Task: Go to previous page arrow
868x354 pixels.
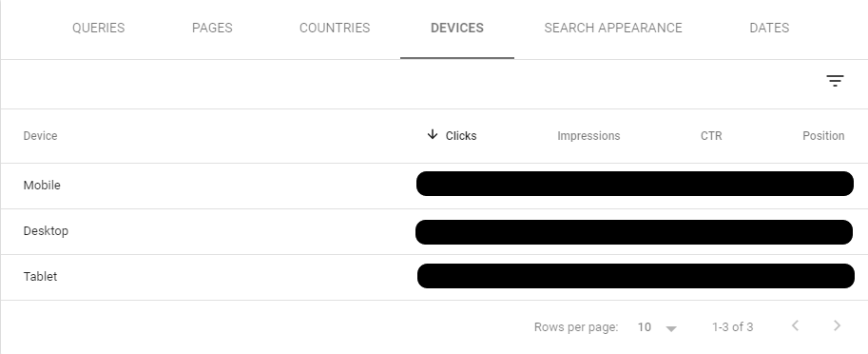Action: click(795, 325)
